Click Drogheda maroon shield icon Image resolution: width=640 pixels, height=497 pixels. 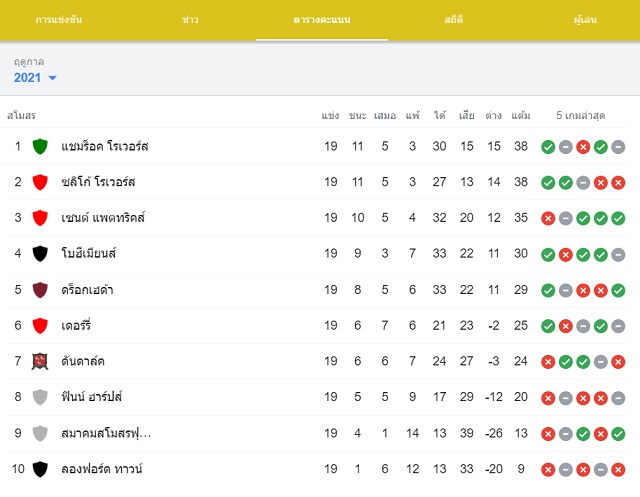40,290
